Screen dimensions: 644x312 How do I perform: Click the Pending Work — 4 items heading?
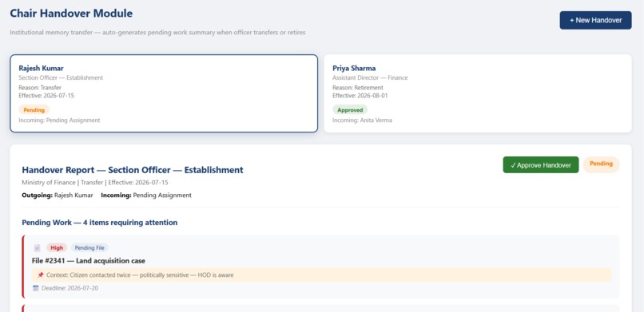[x=100, y=223]
